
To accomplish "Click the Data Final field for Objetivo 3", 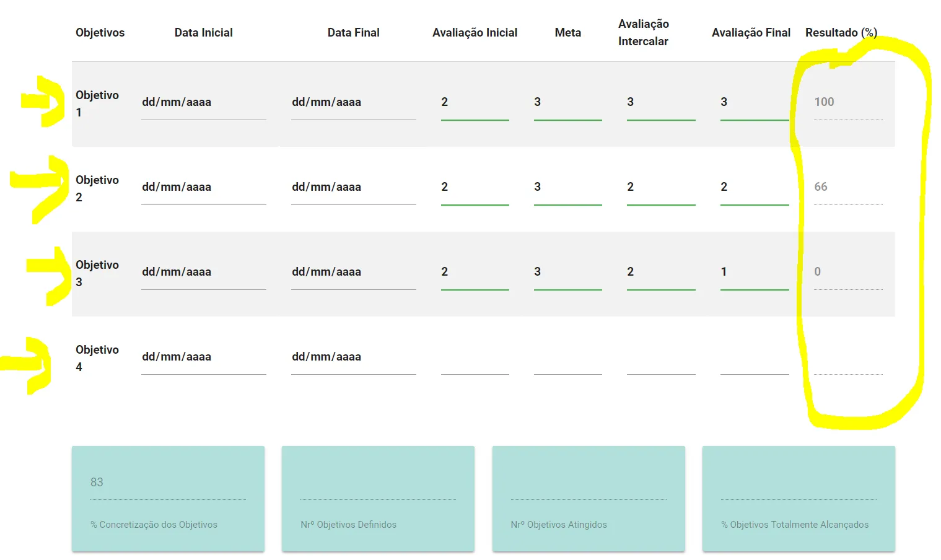I will (353, 272).
